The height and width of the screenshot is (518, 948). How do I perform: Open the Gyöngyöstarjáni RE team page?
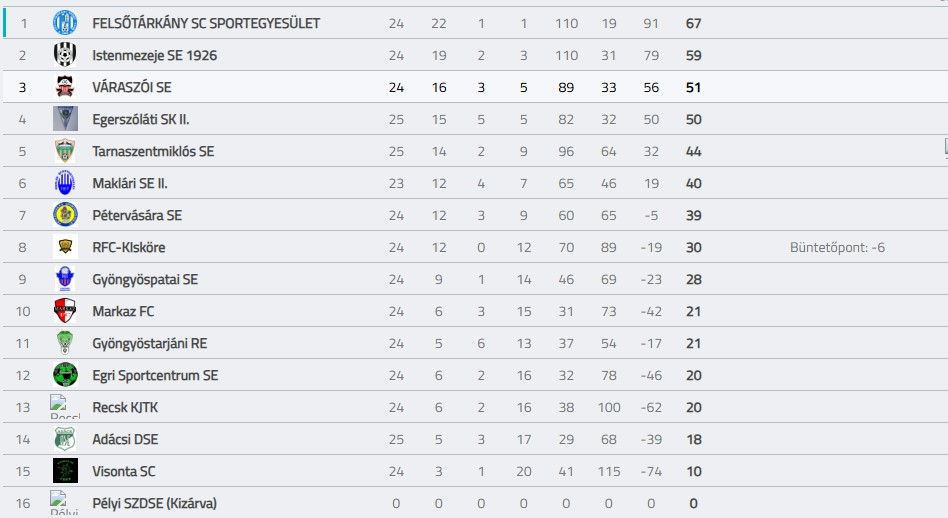pyautogui.click(x=149, y=343)
